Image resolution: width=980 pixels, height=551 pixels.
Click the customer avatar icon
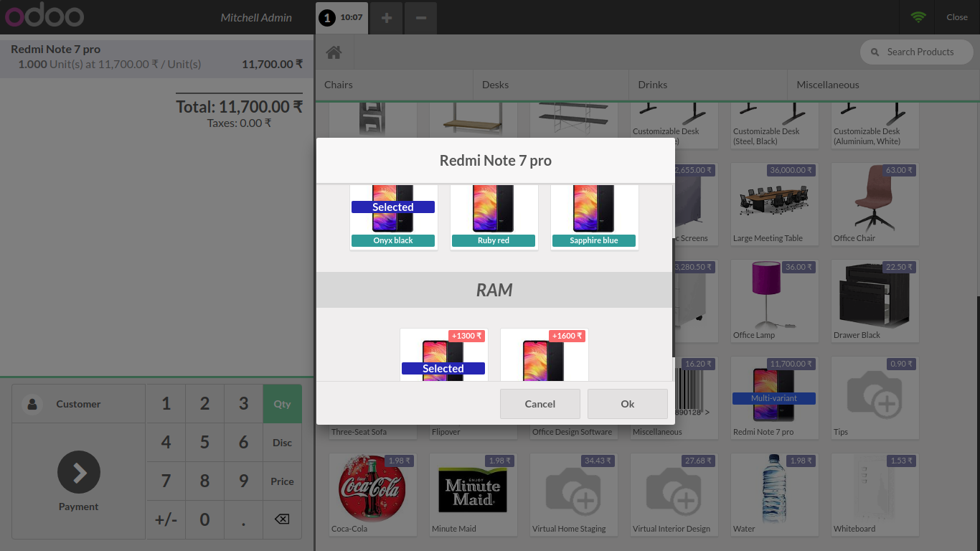click(x=32, y=404)
